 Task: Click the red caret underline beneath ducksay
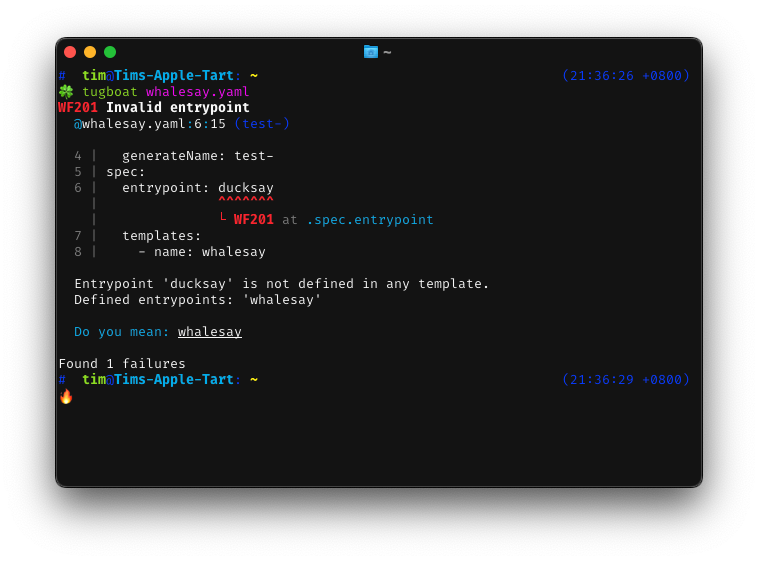pyautogui.click(x=246, y=199)
